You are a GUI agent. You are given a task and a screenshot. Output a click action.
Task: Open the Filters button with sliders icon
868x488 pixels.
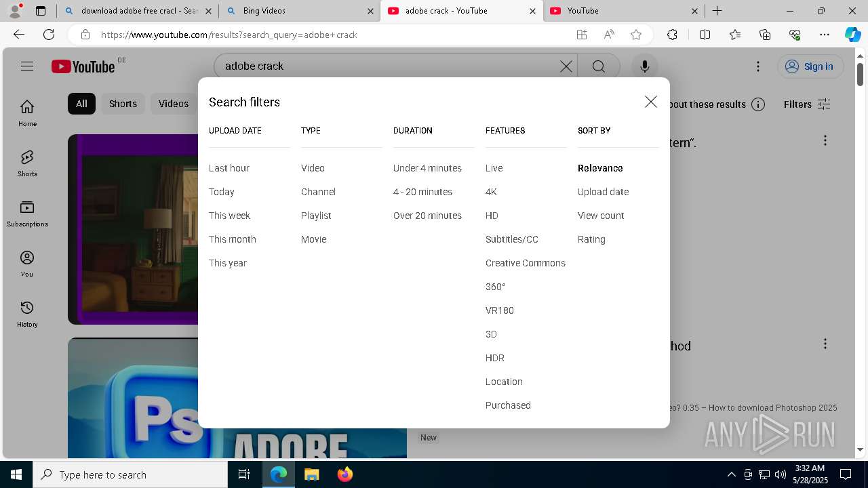tap(807, 104)
